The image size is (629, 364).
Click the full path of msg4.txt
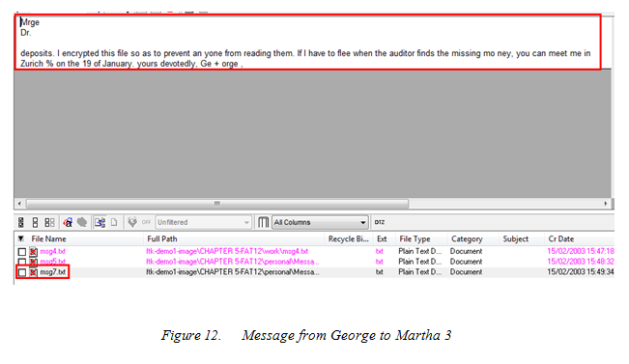pyautogui.click(x=227, y=251)
